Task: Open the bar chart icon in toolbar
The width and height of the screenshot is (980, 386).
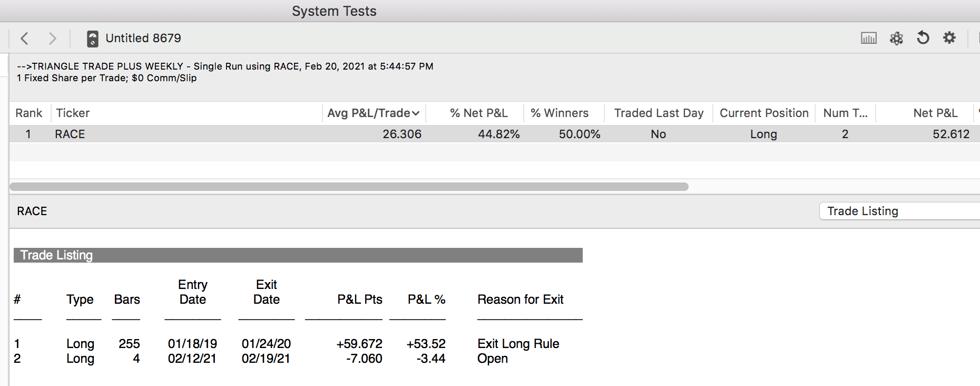Action: tap(869, 38)
